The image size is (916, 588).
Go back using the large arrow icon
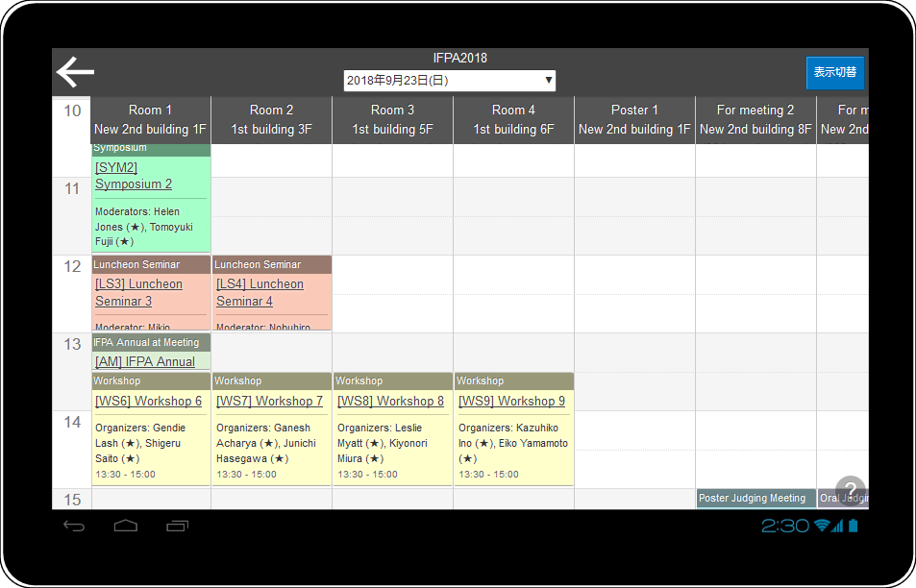coord(75,72)
